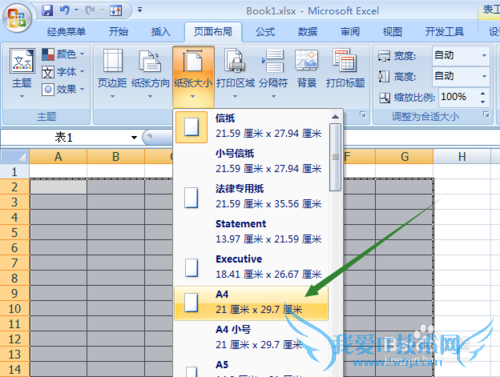Open the 主题 themes gallery

click(22, 74)
